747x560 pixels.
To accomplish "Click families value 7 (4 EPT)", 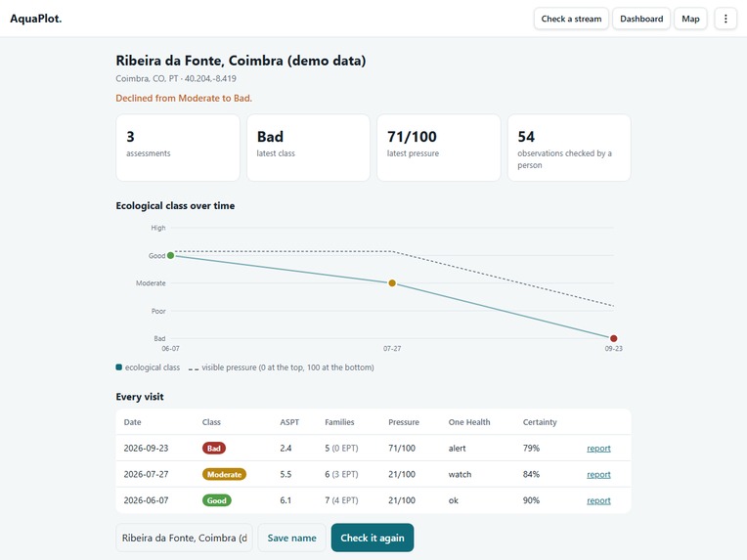I will pyautogui.click(x=341, y=500).
